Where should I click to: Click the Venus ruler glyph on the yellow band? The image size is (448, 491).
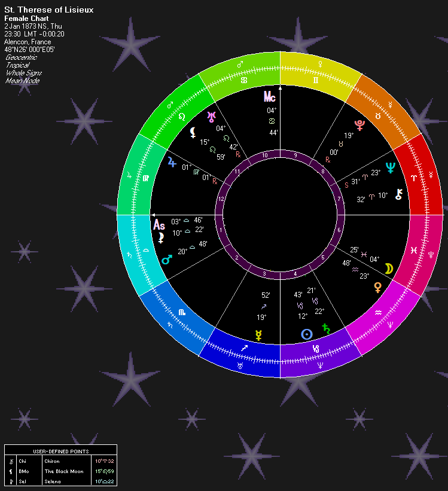pos(320,64)
